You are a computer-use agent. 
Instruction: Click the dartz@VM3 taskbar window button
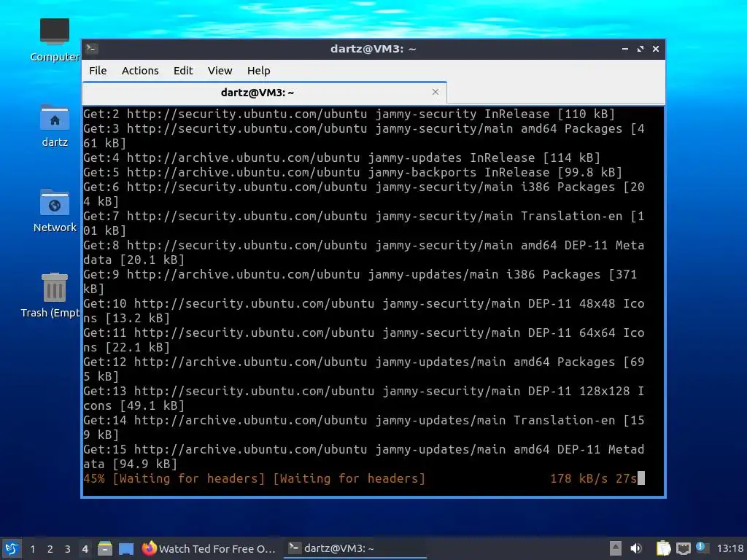355,548
